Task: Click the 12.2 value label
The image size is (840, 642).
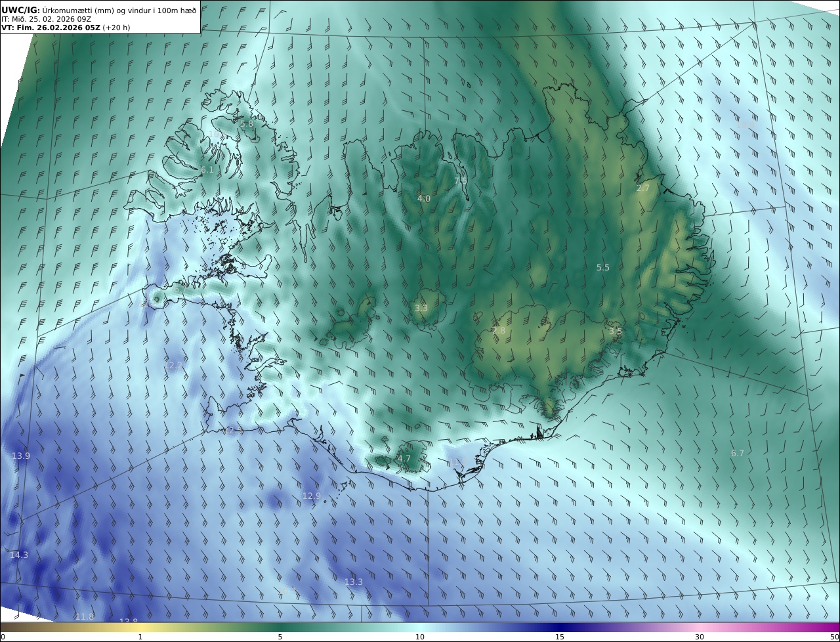Action: [x=175, y=365]
